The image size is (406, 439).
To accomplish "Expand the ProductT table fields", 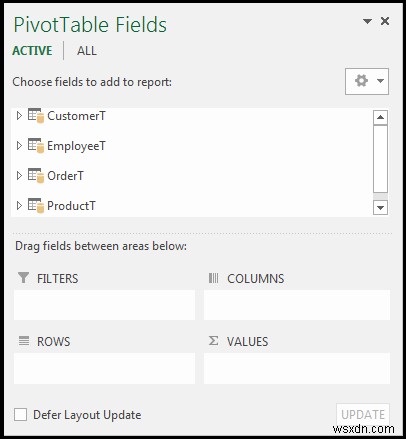I will (x=19, y=205).
